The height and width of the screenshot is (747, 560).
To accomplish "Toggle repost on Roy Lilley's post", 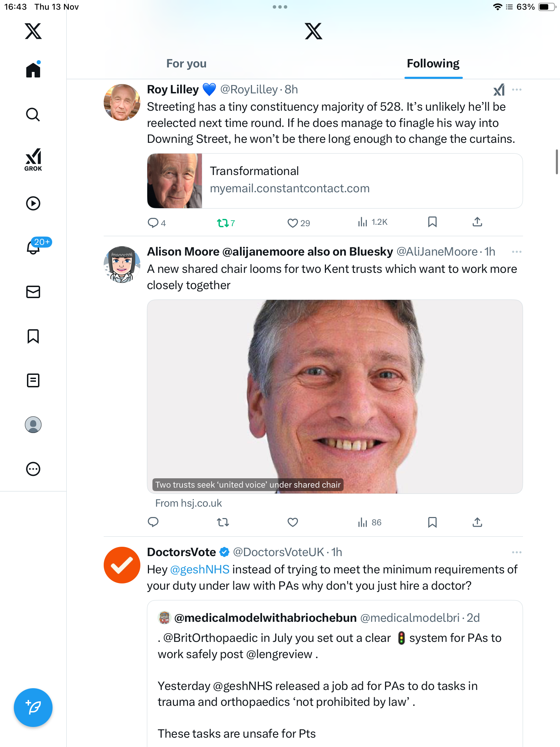I will tap(223, 223).
